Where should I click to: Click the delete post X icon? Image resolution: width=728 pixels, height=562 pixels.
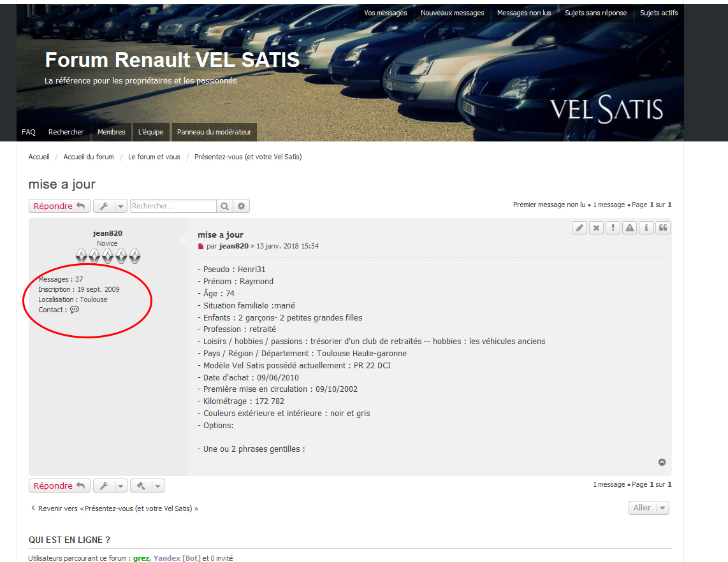[x=596, y=227]
